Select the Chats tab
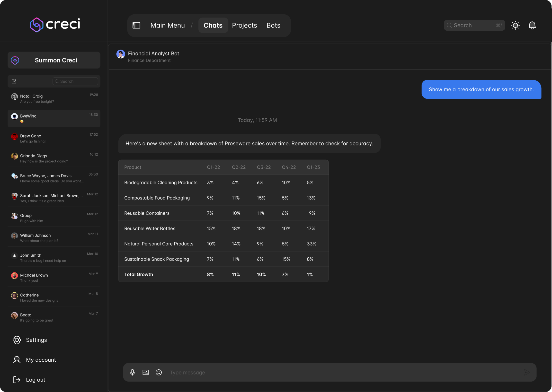 tap(213, 25)
